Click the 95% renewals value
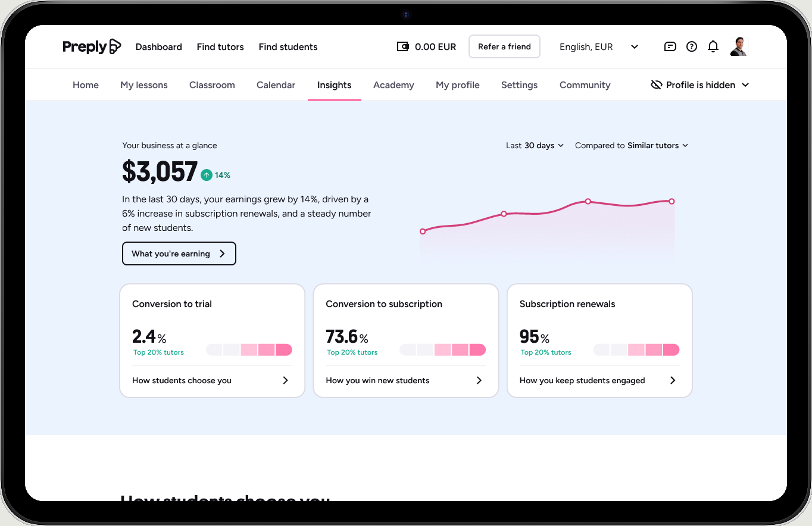Image resolution: width=812 pixels, height=526 pixels. pyautogui.click(x=535, y=337)
